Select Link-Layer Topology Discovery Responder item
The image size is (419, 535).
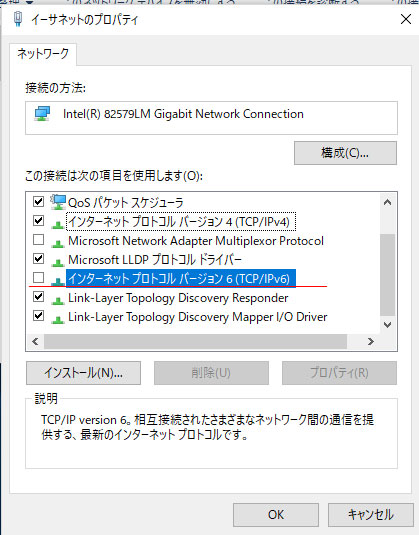point(178,298)
